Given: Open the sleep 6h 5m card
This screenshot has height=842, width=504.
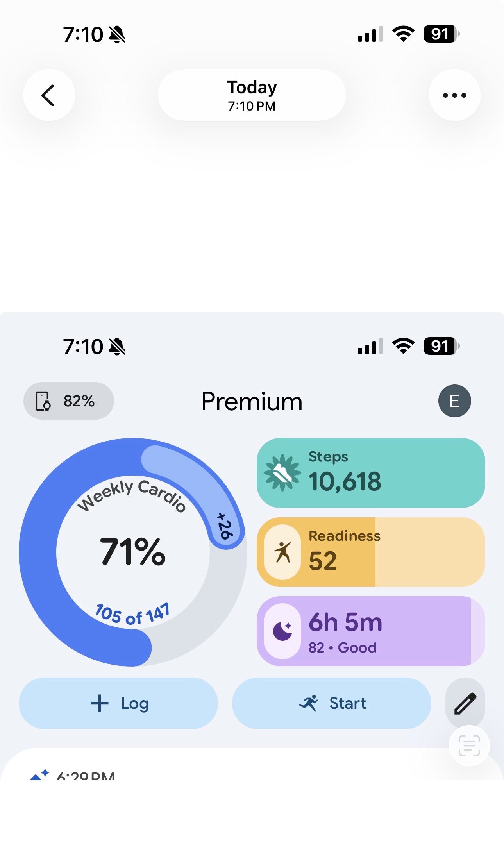Looking at the screenshot, I should pos(370,631).
